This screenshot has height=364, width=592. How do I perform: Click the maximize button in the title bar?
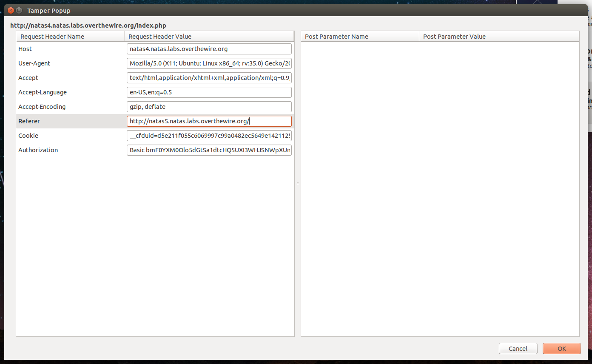point(19,10)
